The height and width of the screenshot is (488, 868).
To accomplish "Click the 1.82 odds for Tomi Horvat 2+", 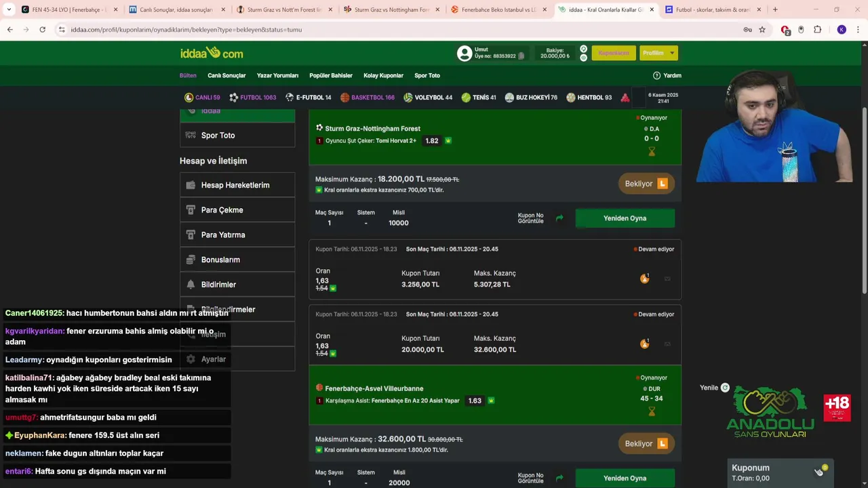I will click(x=431, y=141).
